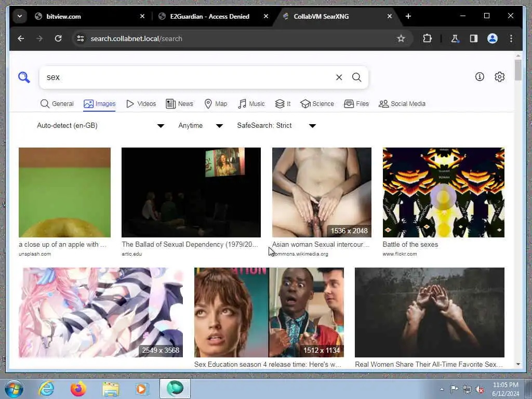This screenshot has height=399, width=532.
Task: Clear the search query with X
Action: pyautogui.click(x=339, y=77)
